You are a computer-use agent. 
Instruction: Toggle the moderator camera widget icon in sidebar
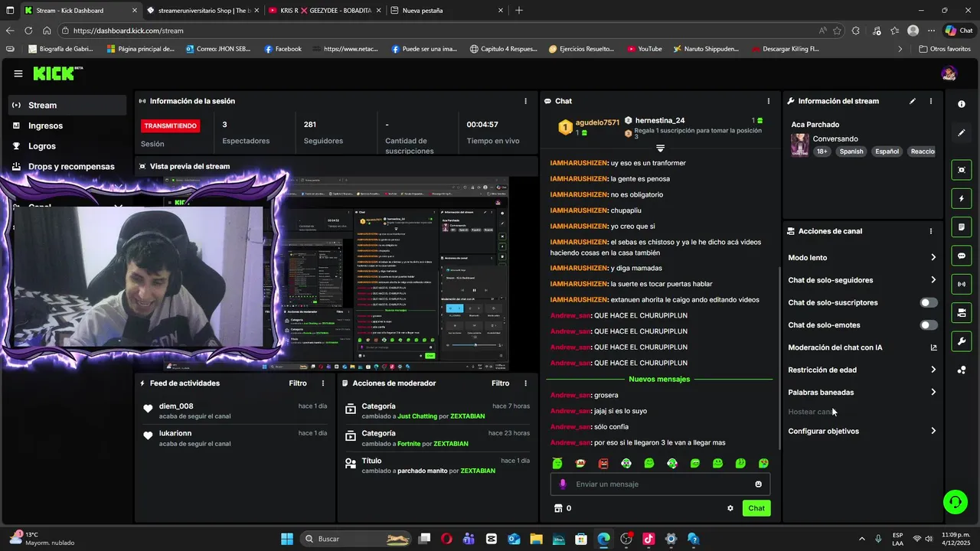(x=962, y=312)
